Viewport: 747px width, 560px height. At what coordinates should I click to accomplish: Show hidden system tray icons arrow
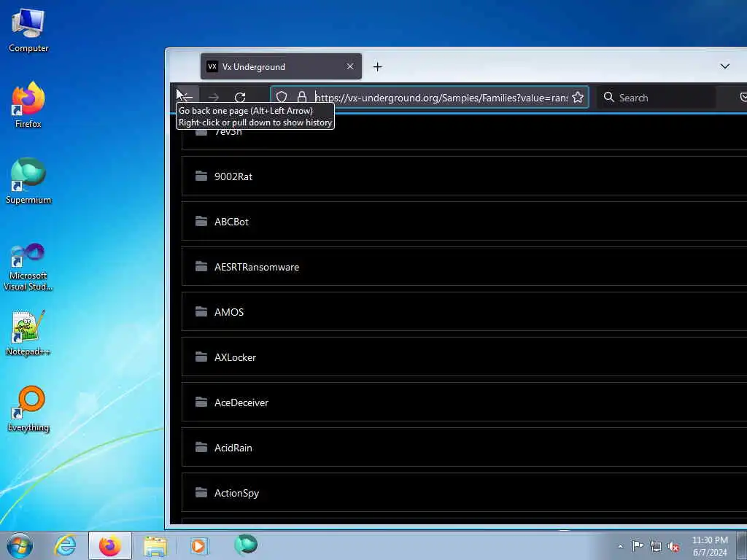point(620,546)
